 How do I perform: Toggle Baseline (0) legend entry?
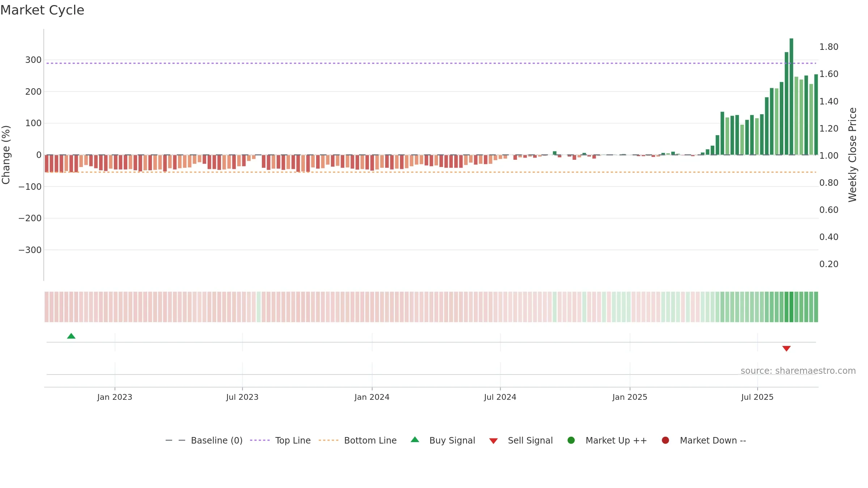coord(204,440)
